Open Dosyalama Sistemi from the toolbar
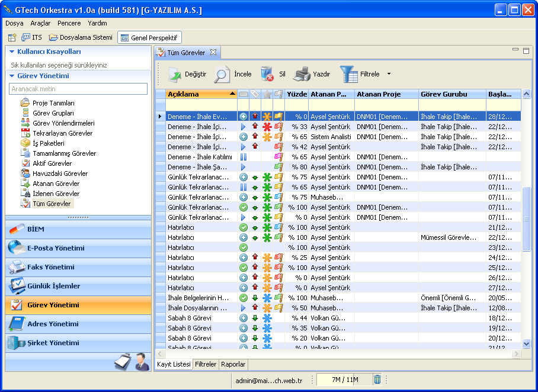538x392 pixels. [x=81, y=37]
